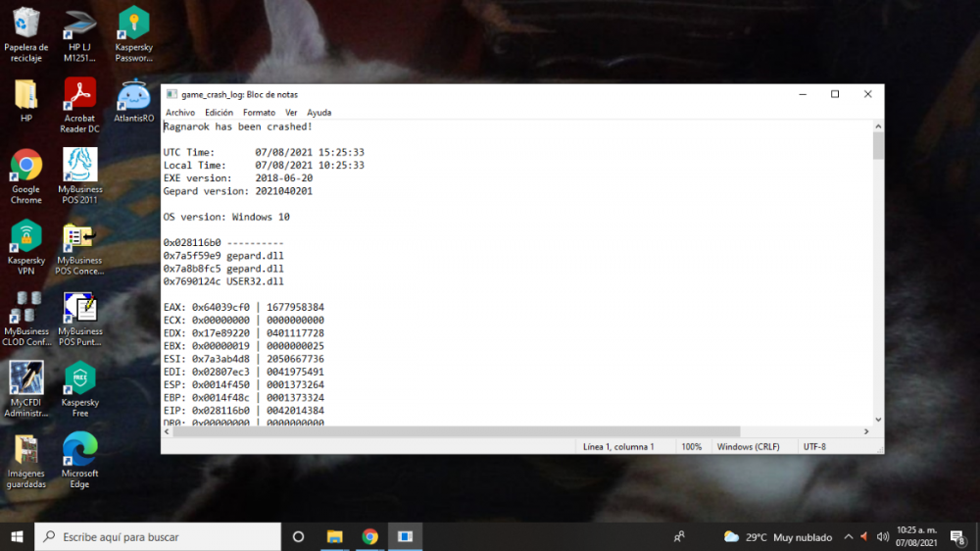Image resolution: width=980 pixels, height=551 pixels.
Task: Click the horizontal scrollbar right arrow
Action: 865,431
